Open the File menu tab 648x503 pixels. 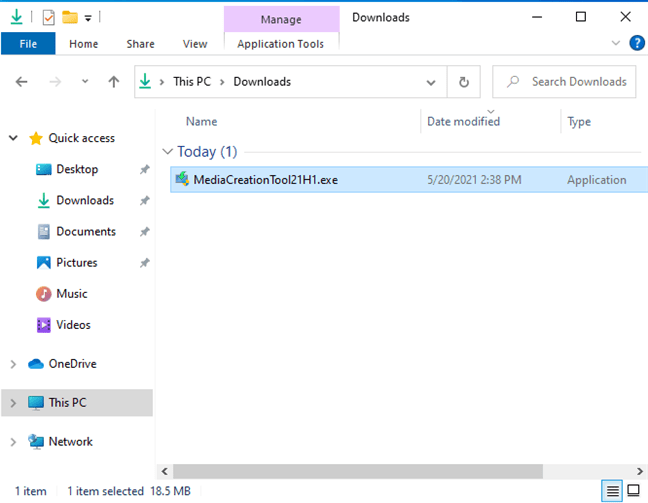28,44
